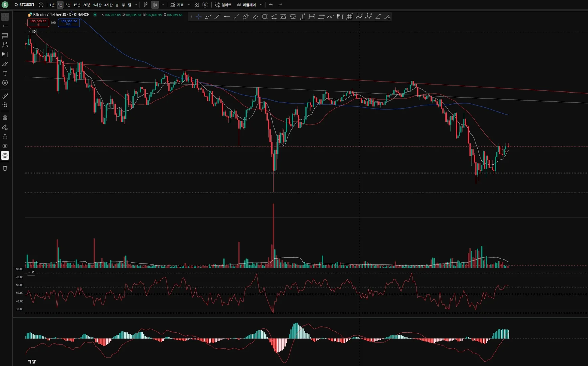Expand the replay dropdown arrow

click(x=261, y=5)
